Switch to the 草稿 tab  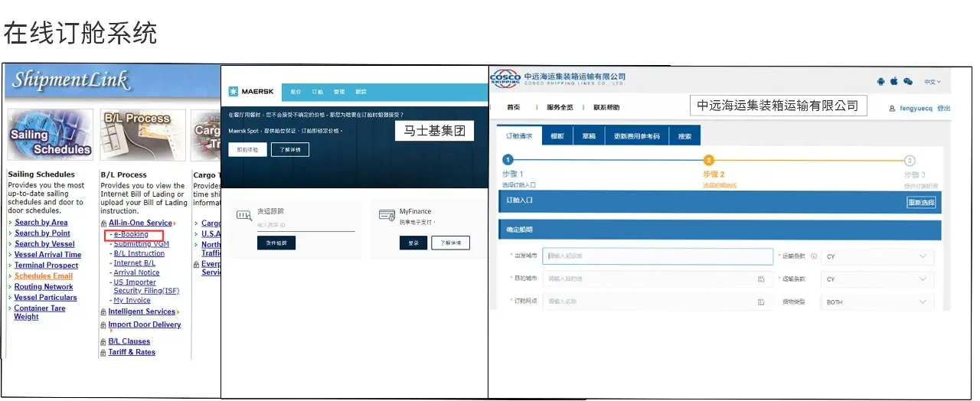[x=589, y=136]
